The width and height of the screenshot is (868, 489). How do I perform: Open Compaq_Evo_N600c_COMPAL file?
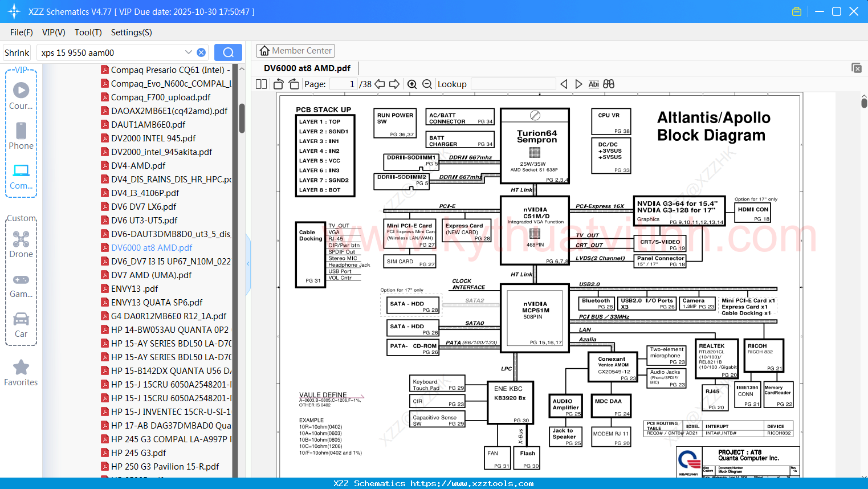tap(166, 84)
